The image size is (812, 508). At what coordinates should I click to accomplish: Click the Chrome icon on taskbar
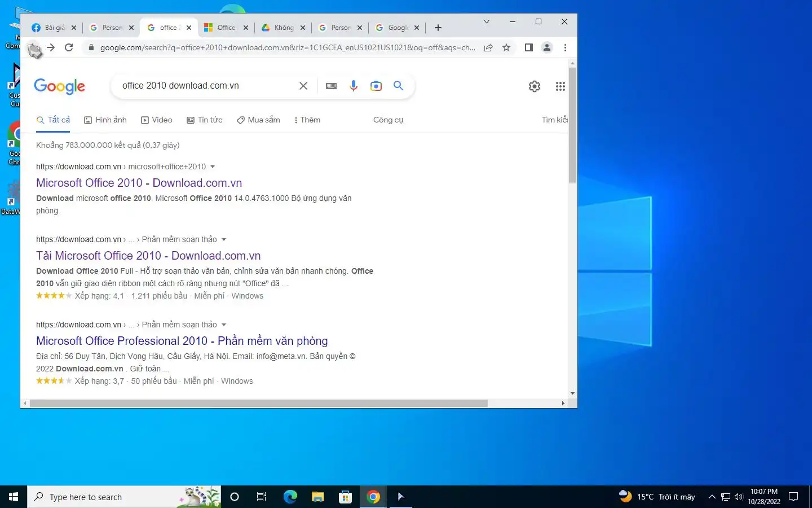pos(373,497)
